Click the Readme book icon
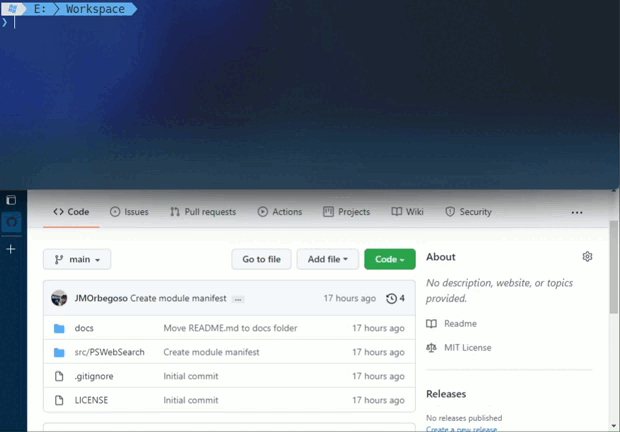Viewport: 620px width, 432px height. [431, 324]
